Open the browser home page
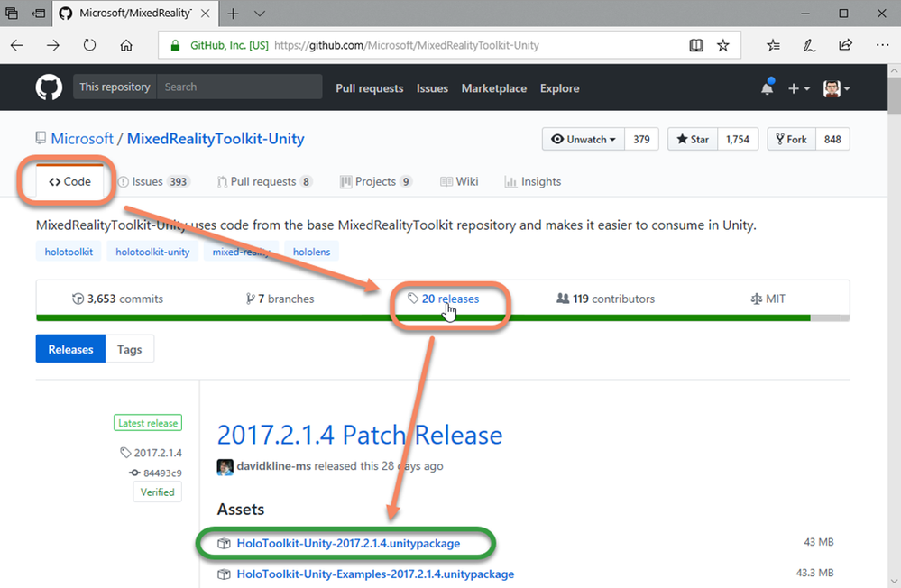This screenshot has width=901, height=588. pos(126,45)
